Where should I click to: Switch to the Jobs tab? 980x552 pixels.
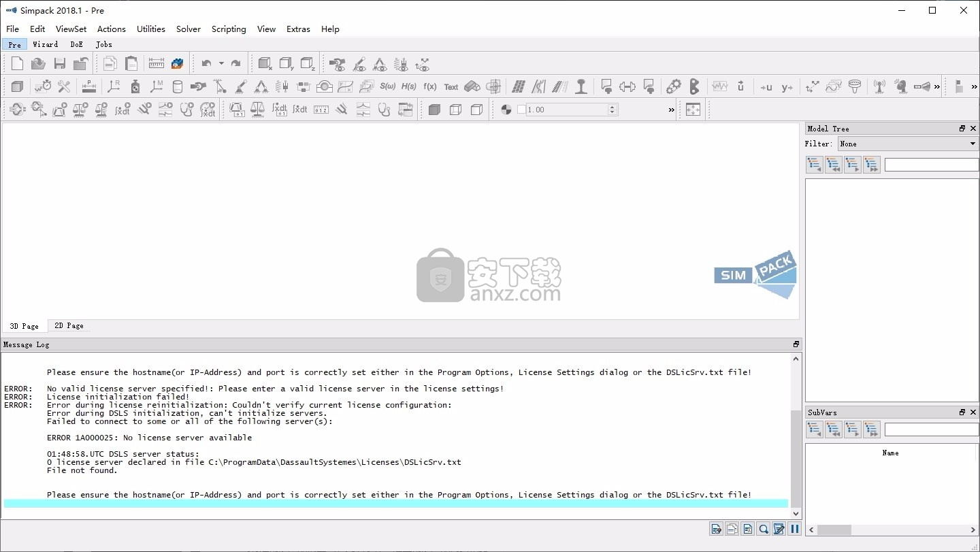pyautogui.click(x=104, y=44)
